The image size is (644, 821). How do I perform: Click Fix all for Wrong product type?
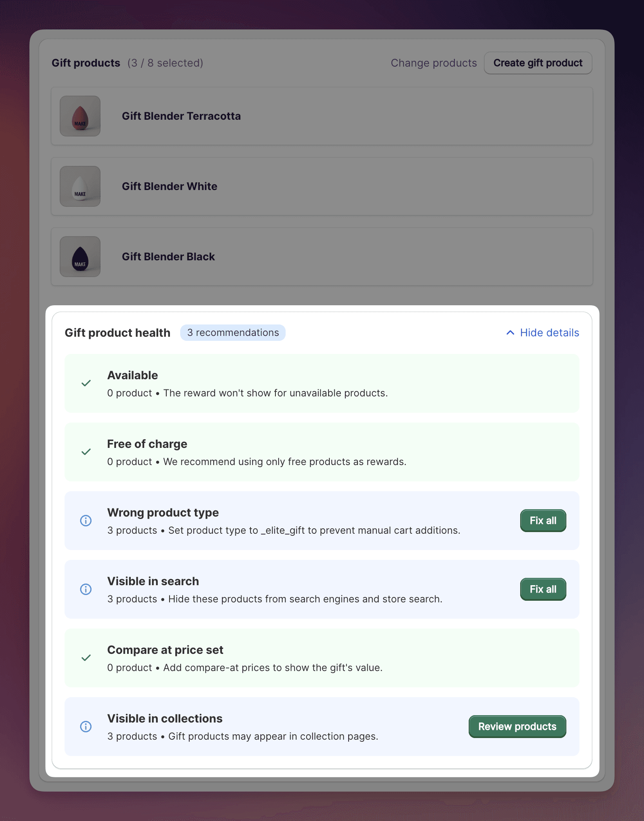coord(543,521)
